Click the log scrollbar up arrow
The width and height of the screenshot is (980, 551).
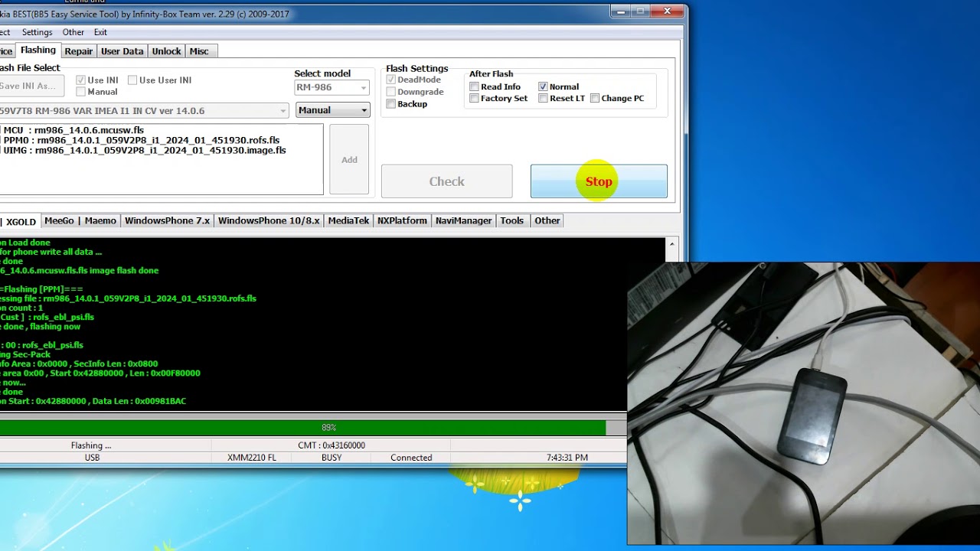pos(671,244)
